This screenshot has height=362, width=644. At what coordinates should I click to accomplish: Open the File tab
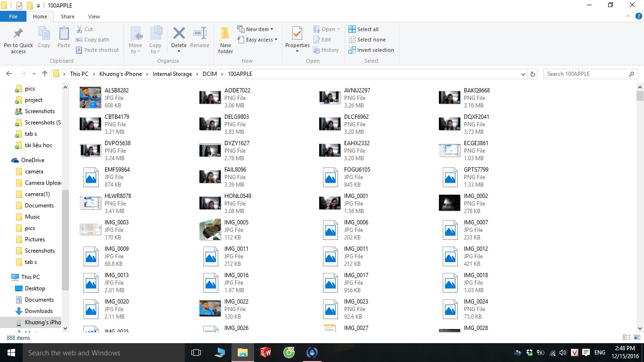click(13, 16)
